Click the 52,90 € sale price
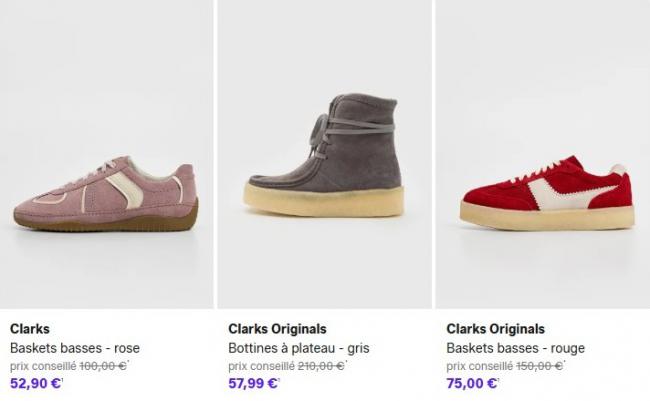The width and height of the screenshot is (650, 401). 35,382
